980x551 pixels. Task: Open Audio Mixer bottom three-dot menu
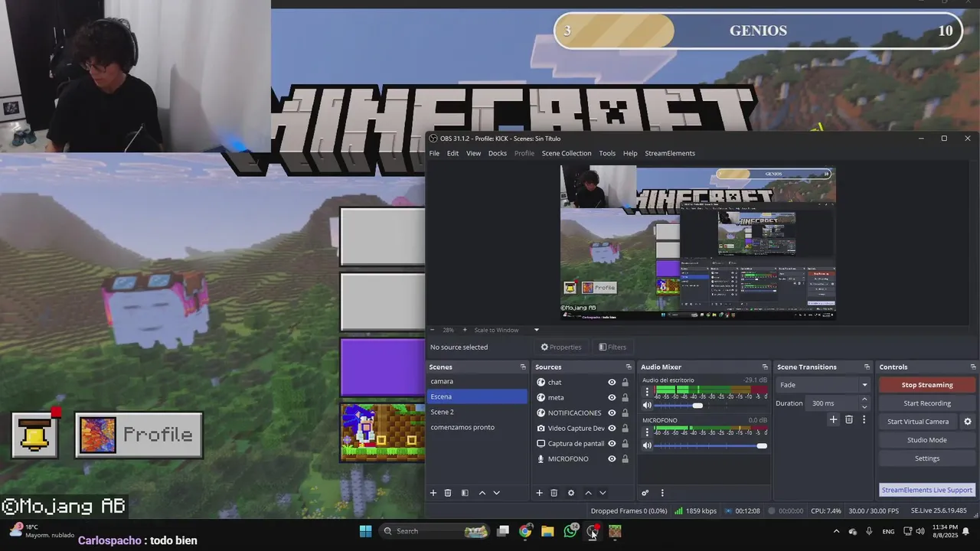[662, 493]
